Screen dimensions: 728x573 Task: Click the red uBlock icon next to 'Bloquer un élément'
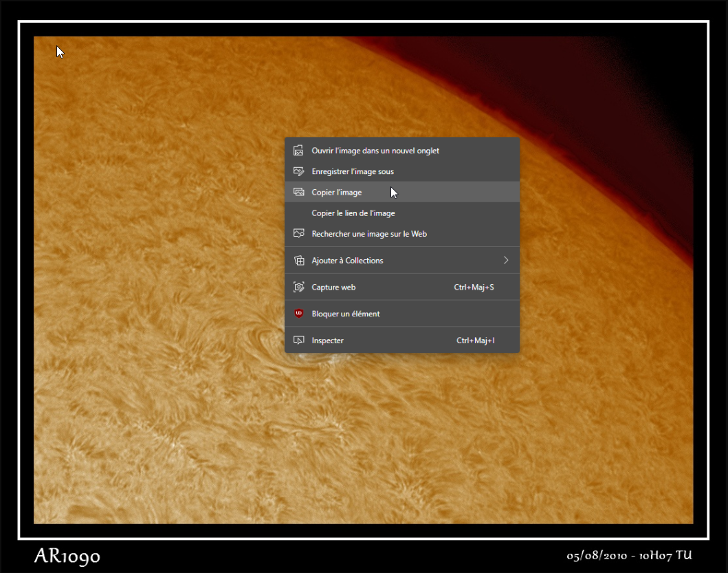[299, 313]
